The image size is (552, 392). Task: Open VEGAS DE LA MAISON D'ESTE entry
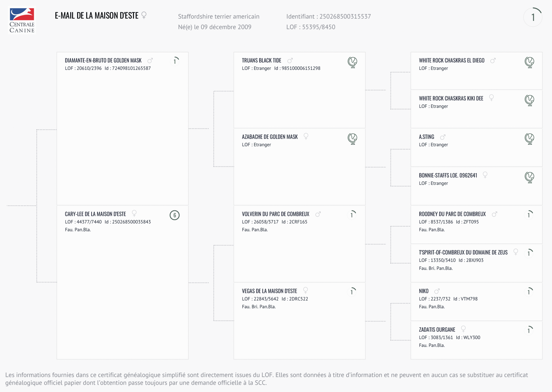[269, 291]
